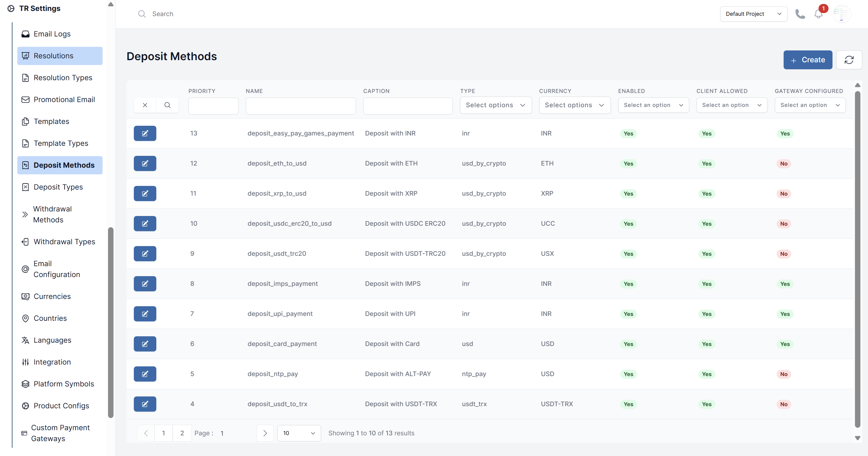Image resolution: width=868 pixels, height=456 pixels.
Task: Open Email Configuration in sidebar
Action: pos(60,269)
